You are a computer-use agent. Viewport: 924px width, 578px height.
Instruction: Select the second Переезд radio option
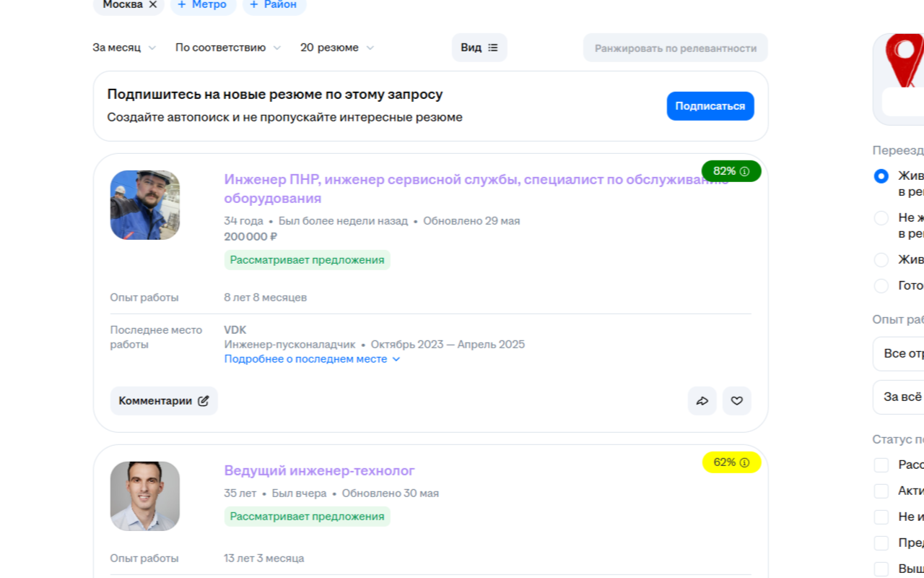[x=881, y=217]
